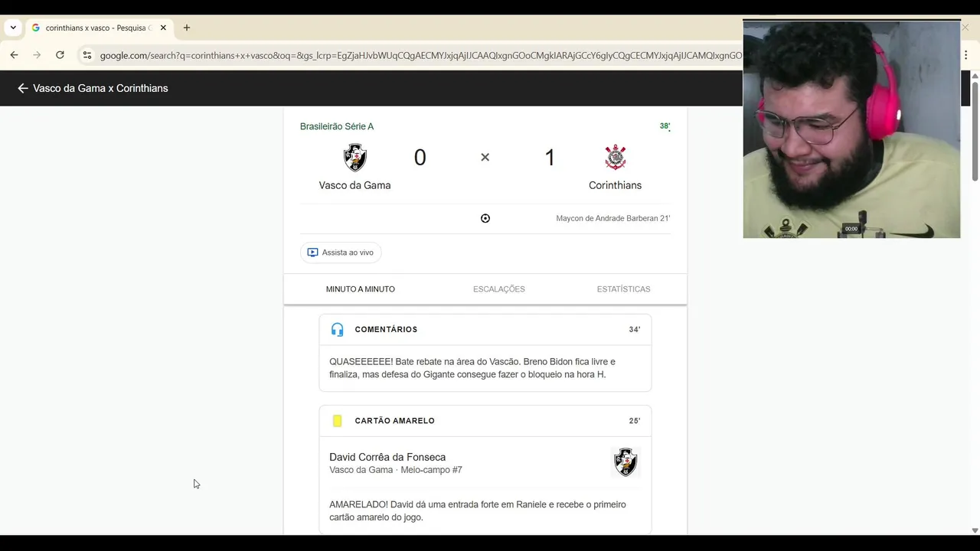Click the page vertical scrollbar thumb

pos(975,131)
